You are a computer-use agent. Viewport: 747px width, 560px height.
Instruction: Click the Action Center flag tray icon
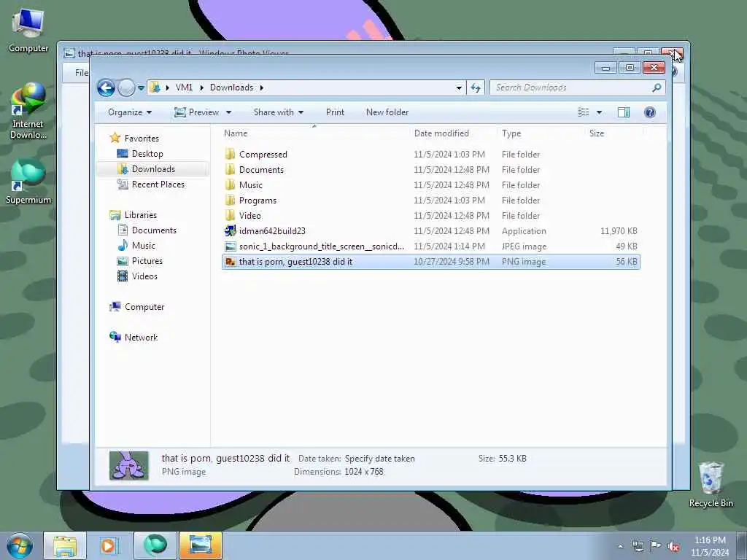click(656, 546)
